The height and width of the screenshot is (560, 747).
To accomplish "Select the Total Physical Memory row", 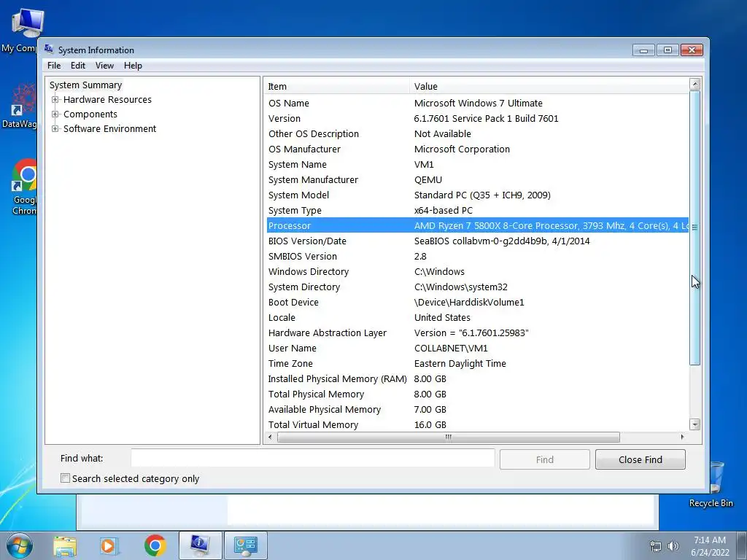I will tap(477, 394).
